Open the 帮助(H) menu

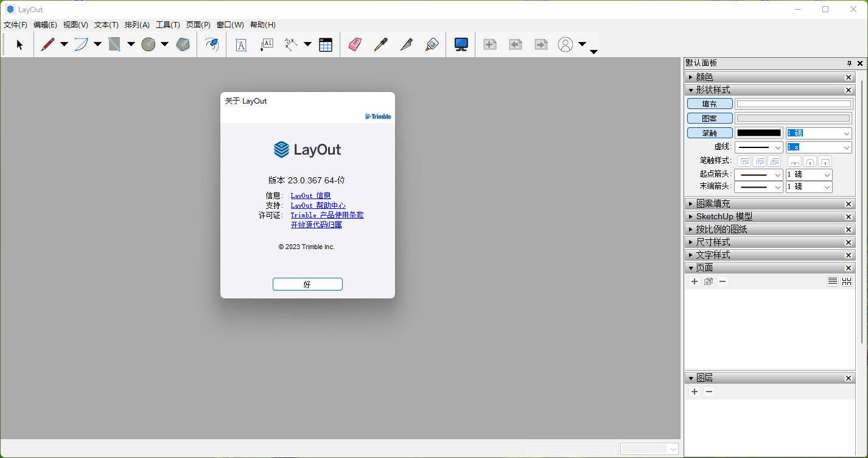click(x=263, y=25)
